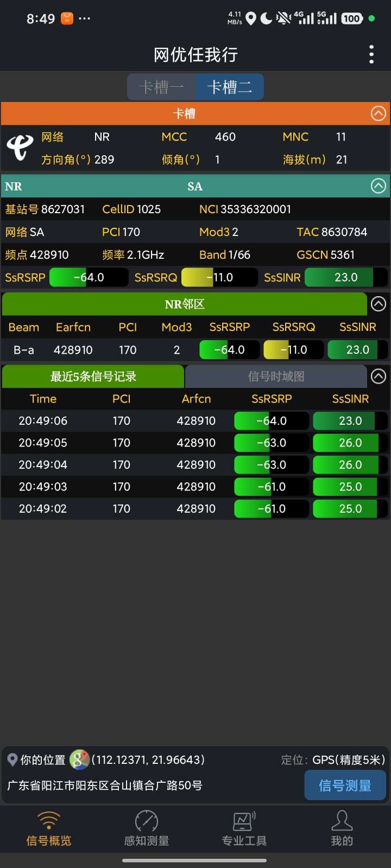The image size is (391, 868).
Task: Switch to the 信号时域图 tab
Action: pyautogui.click(x=276, y=376)
